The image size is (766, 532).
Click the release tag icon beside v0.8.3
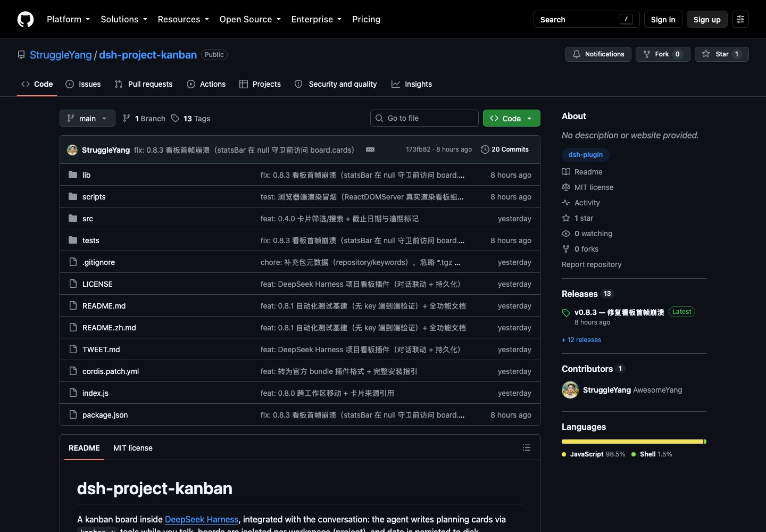566,313
